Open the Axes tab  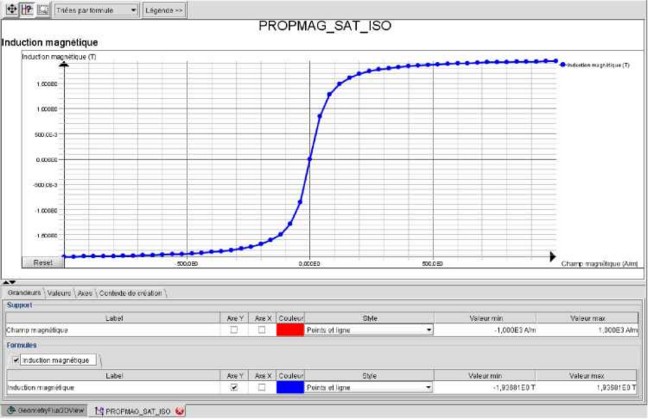click(x=85, y=293)
